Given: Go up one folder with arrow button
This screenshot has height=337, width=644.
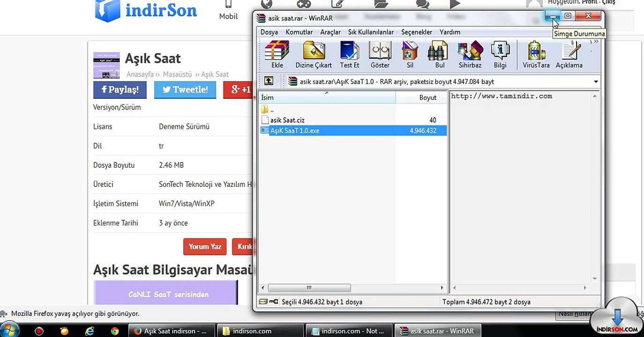Looking at the screenshot, I should (x=269, y=81).
